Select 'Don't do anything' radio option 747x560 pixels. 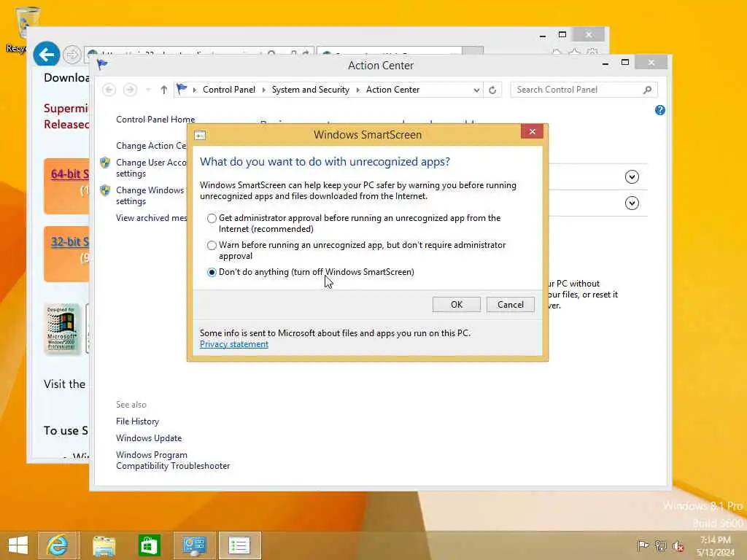tap(212, 272)
